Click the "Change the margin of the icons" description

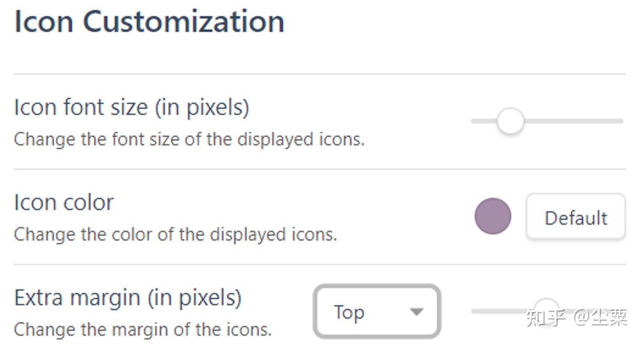coord(143,329)
